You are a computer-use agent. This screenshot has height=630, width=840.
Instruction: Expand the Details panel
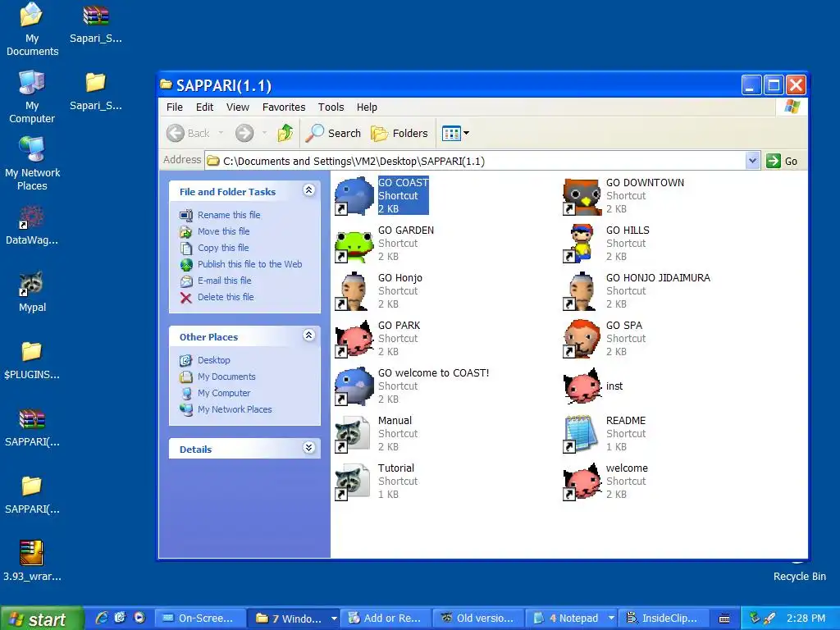point(308,448)
